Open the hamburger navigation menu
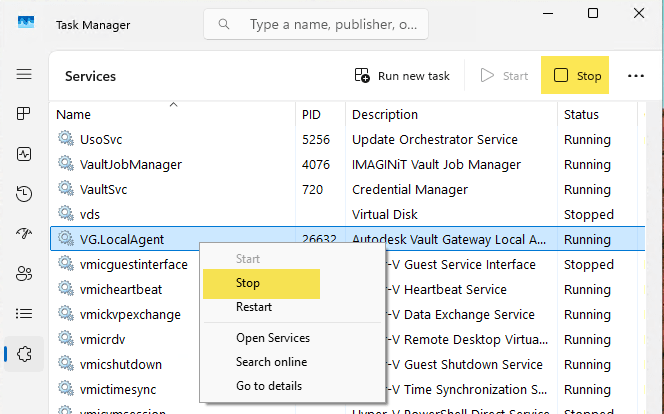Image resolution: width=664 pixels, height=414 pixels. 24,75
